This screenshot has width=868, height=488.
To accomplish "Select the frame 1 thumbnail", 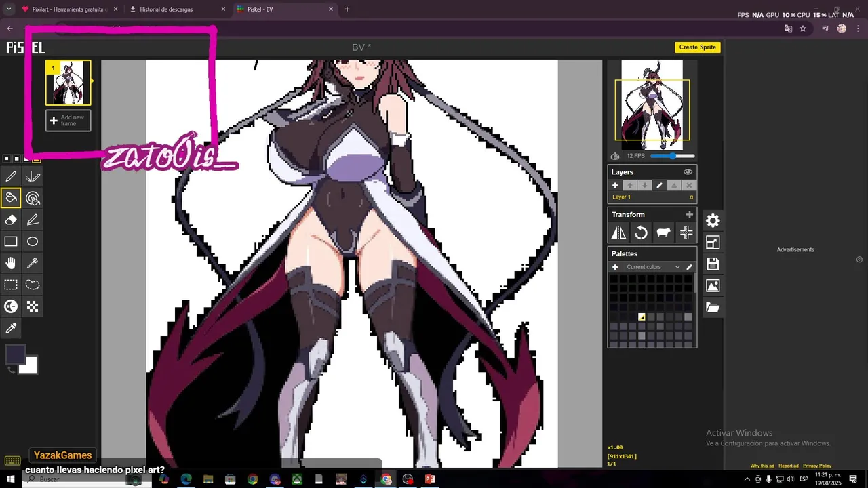I will click(x=68, y=83).
